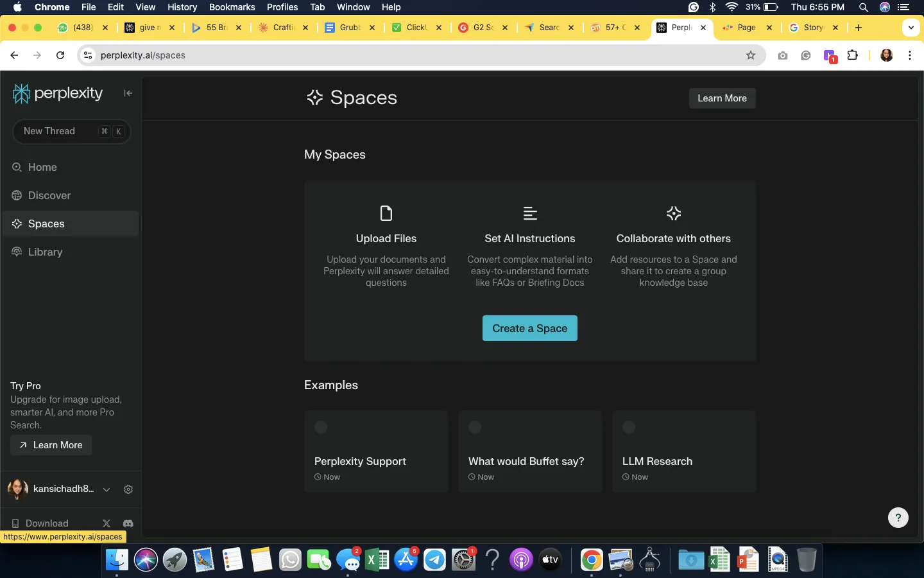View site information icon in address bar
The height and width of the screenshot is (578, 924).
(89, 55)
